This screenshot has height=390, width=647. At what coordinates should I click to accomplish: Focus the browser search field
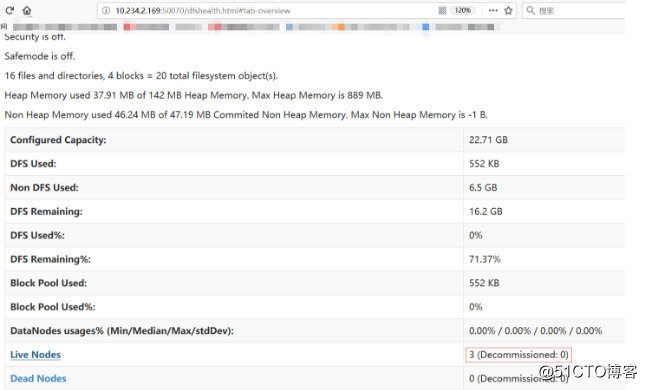[574, 11]
